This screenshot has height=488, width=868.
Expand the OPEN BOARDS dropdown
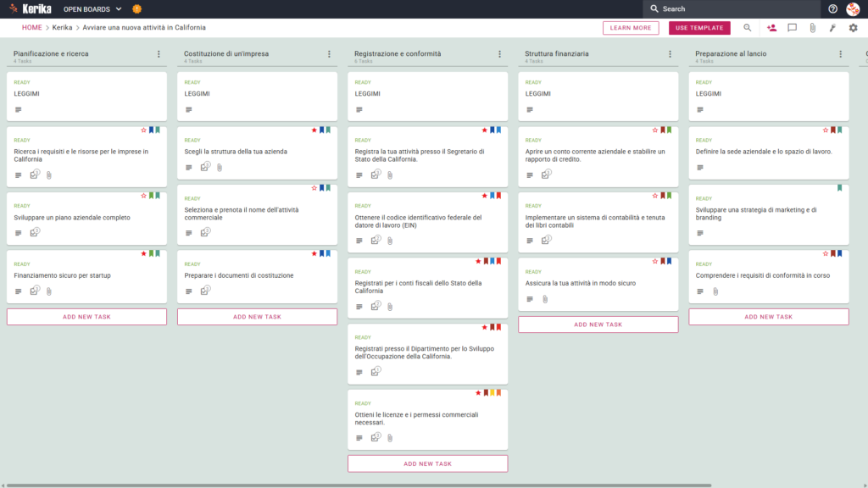pos(92,8)
